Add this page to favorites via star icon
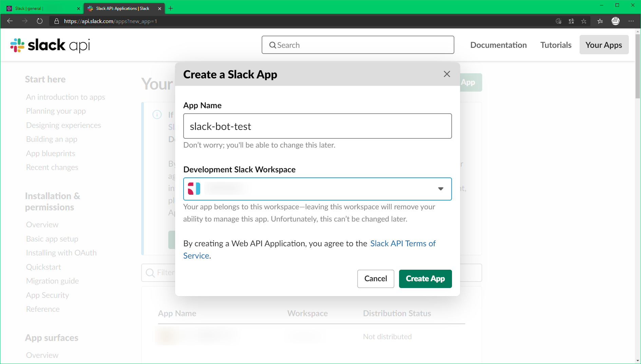Screen dimensions: 641x364 584,21
